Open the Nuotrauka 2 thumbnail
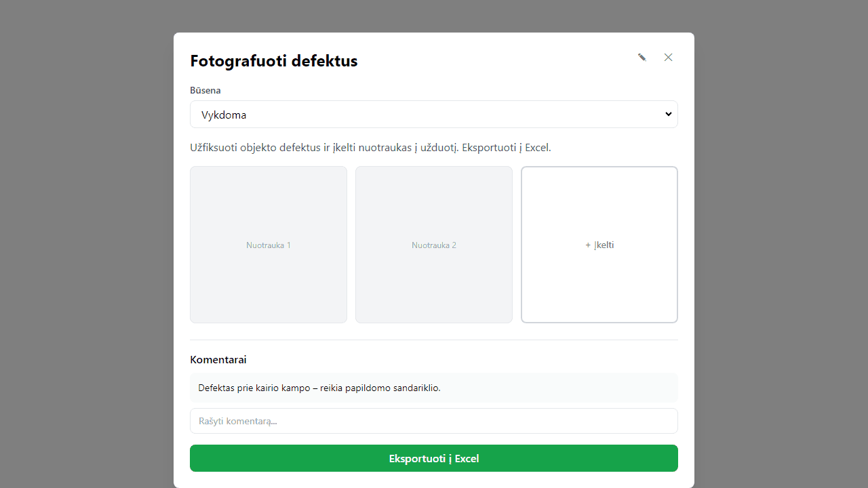 click(x=434, y=245)
